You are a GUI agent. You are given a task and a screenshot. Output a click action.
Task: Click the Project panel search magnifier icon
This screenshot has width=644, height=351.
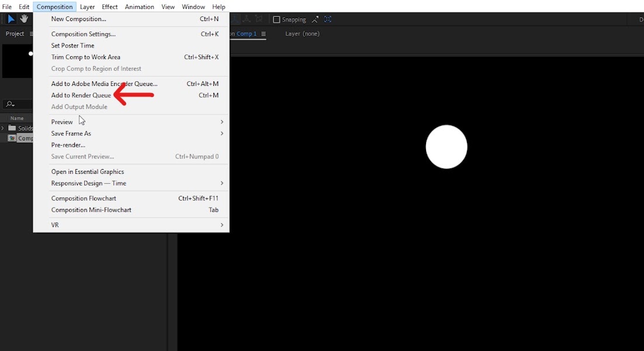(11, 104)
